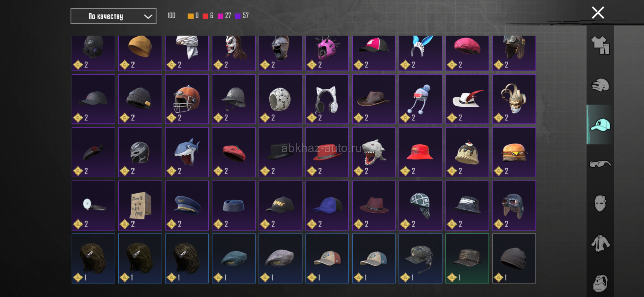Screen dimensions: 644x297
Task: Open the glasses category icon
Action: coord(600,164)
